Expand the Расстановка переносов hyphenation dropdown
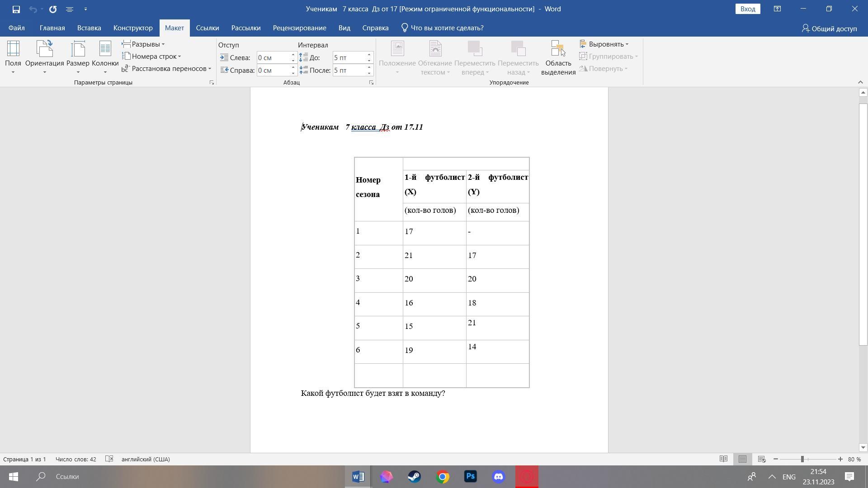 [166, 69]
